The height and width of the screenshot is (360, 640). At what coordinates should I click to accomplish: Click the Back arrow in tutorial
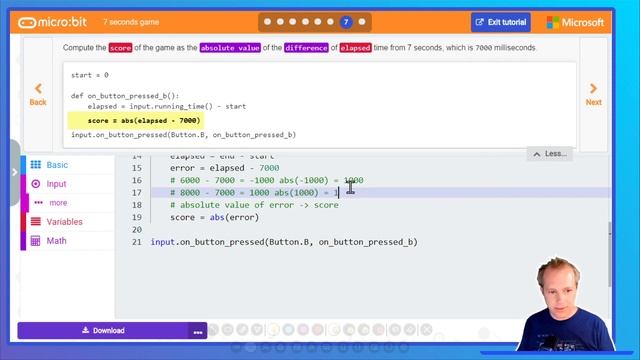tap(38, 95)
